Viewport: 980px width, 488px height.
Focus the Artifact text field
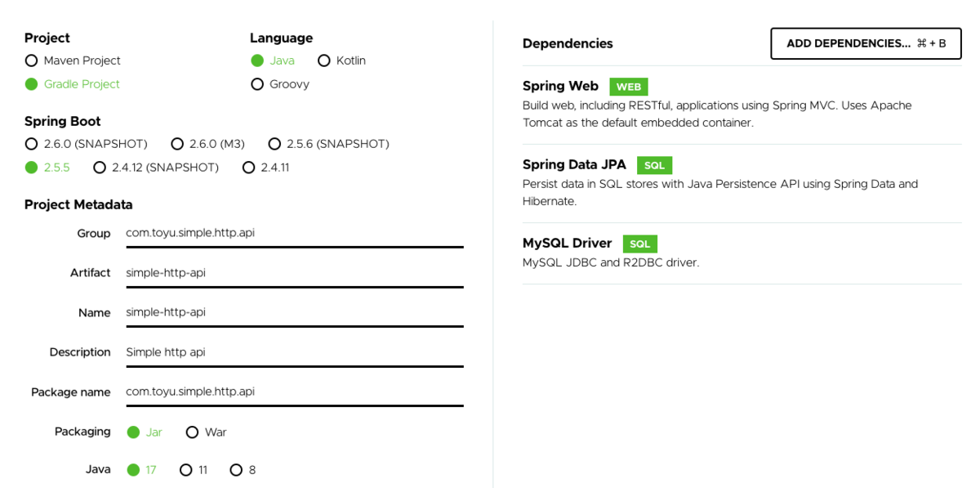pyautogui.click(x=294, y=273)
